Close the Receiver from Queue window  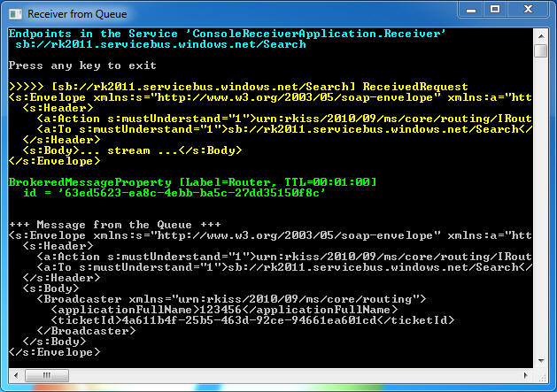[x=529, y=10]
